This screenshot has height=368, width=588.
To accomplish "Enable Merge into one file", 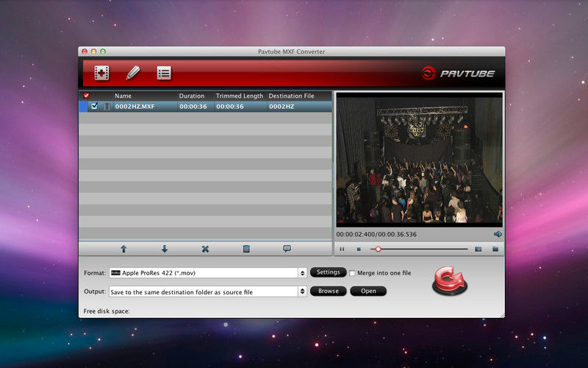I will coord(352,273).
